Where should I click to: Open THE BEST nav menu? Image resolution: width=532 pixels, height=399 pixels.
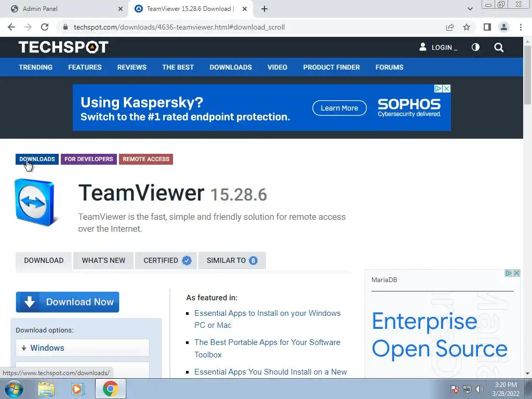[178, 67]
